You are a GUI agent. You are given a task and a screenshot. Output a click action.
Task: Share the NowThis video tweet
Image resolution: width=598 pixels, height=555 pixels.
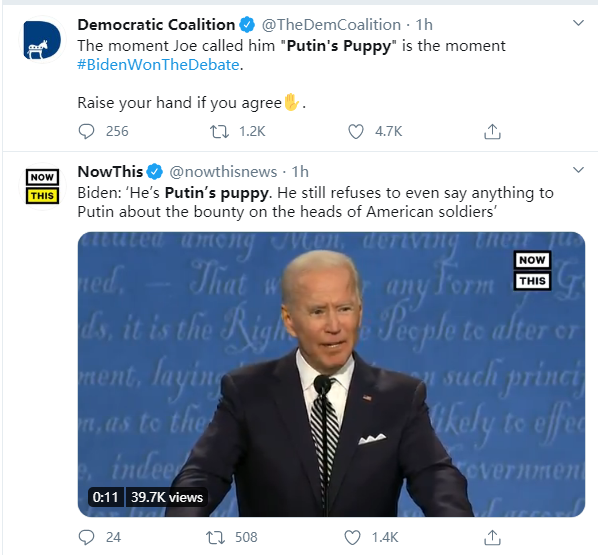pyautogui.click(x=492, y=537)
